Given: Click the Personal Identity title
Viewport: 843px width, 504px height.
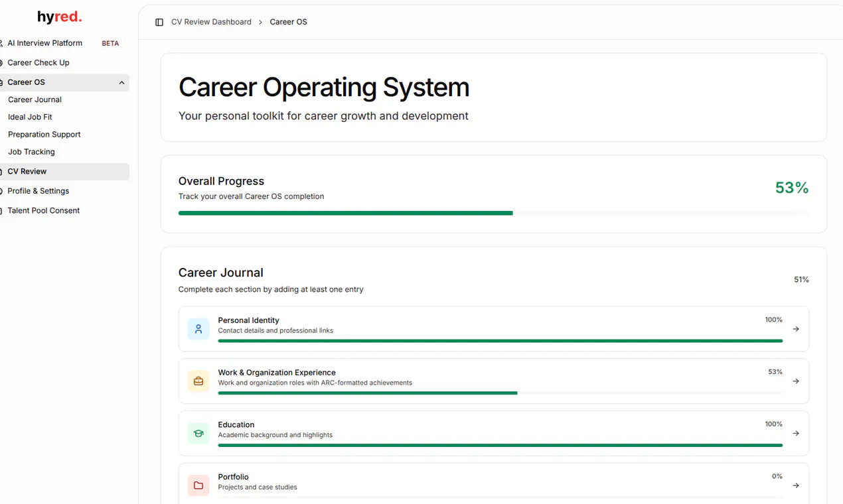Looking at the screenshot, I should pyautogui.click(x=248, y=320).
